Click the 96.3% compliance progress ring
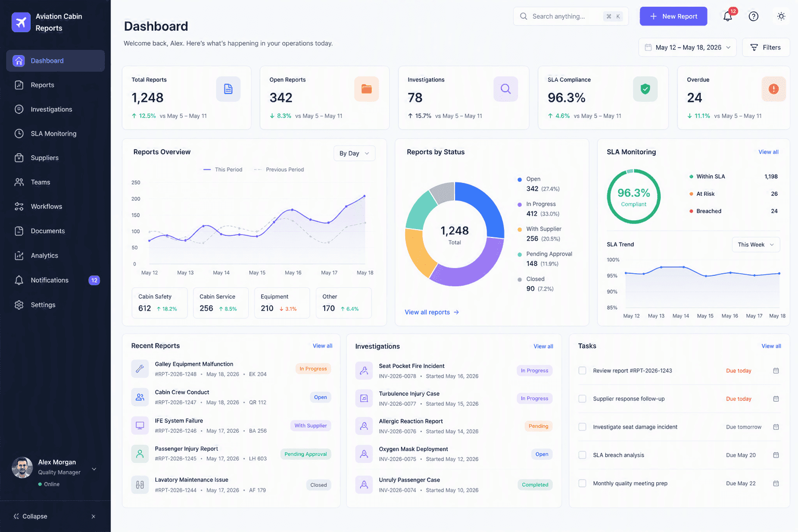The width and height of the screenshot is (798, 532). tap(634, 196)
